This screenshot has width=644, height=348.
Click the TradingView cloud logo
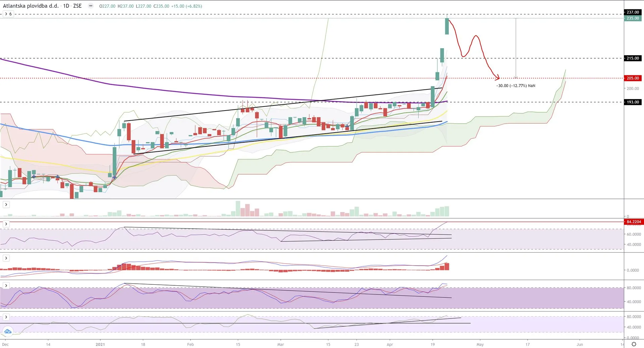7,331
